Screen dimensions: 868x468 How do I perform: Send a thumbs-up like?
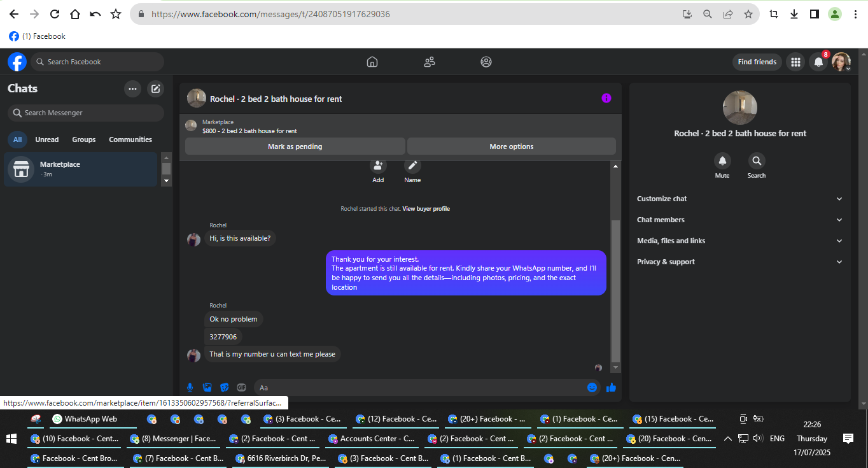(x=612, y=387)
